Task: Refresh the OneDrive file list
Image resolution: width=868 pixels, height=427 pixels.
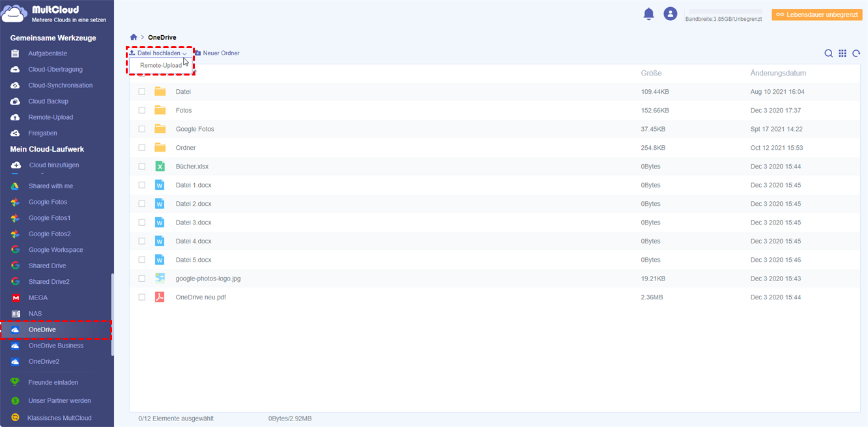Action: click(x=856, y=53)
